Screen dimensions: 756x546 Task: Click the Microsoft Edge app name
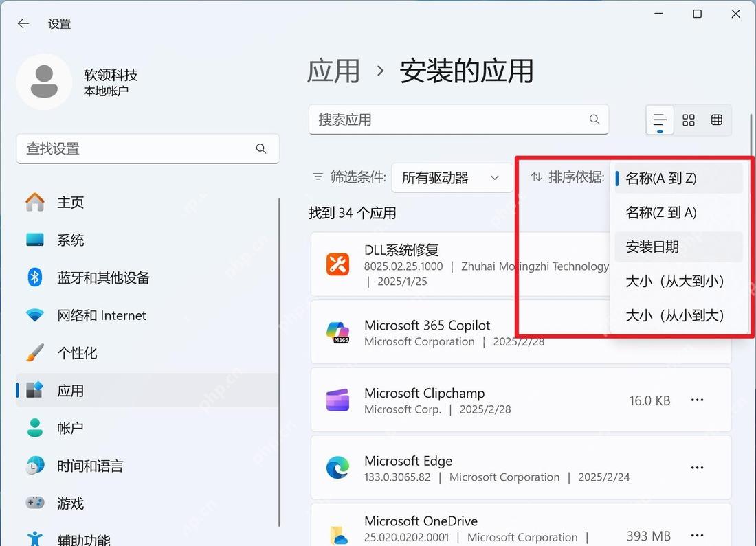coord(408,461)
